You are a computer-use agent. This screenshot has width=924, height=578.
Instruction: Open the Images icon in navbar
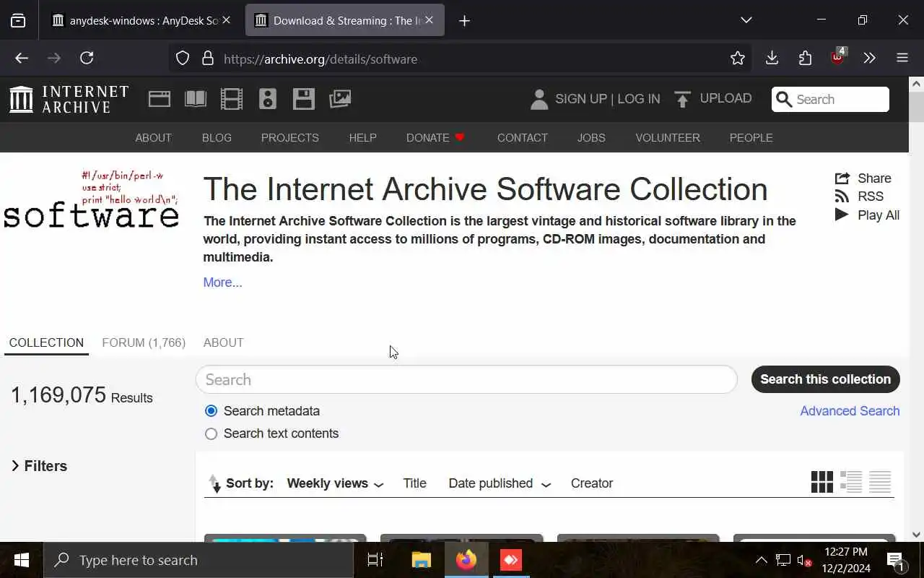340,99
